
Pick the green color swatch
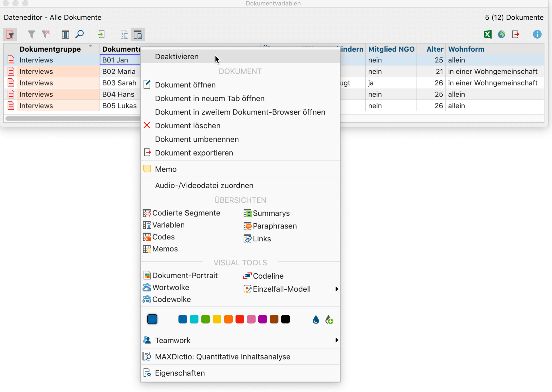coord(205,319)
